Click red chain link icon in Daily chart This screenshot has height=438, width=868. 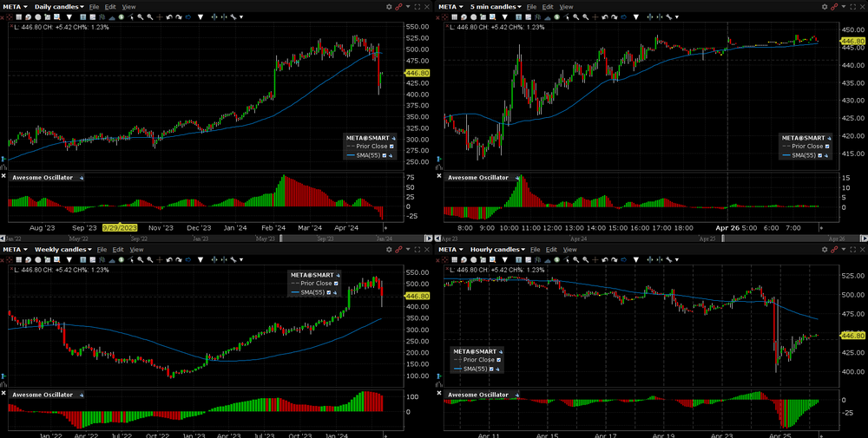pyautogui.click(x=398, y=7)
